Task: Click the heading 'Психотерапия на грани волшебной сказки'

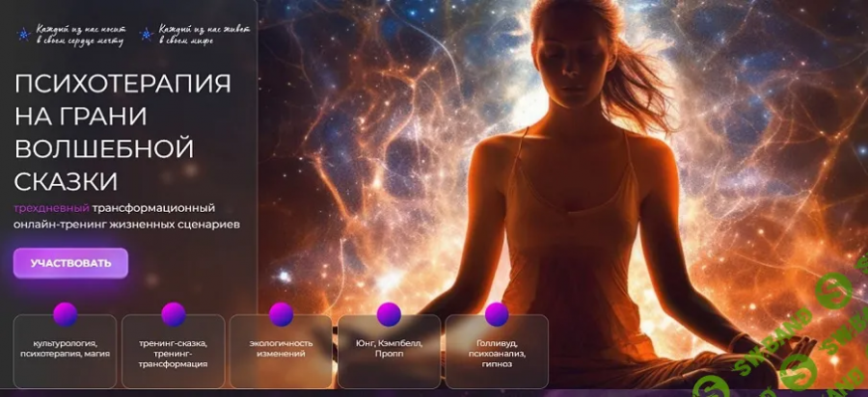Action: coord(123,132)
